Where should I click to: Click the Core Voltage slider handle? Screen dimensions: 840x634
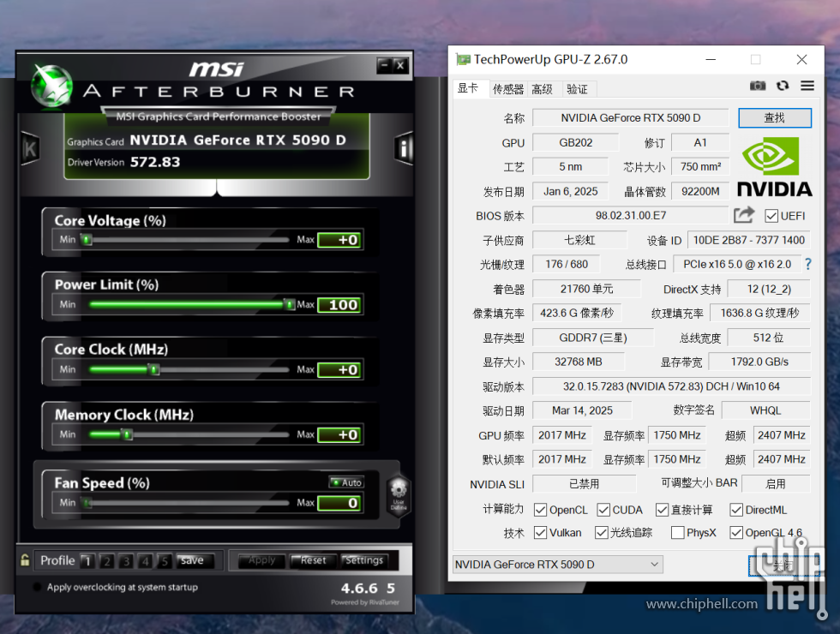point(87,239)
